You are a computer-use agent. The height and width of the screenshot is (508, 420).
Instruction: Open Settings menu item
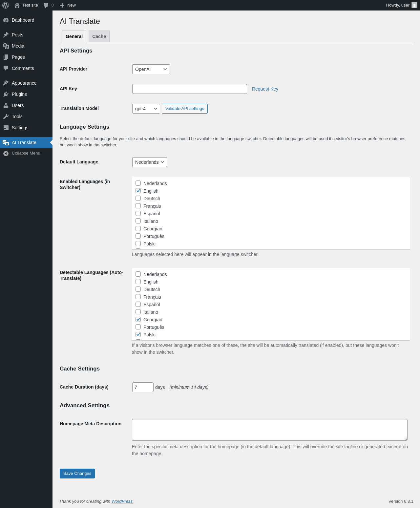pyautogui.click(x=26, y=128)
